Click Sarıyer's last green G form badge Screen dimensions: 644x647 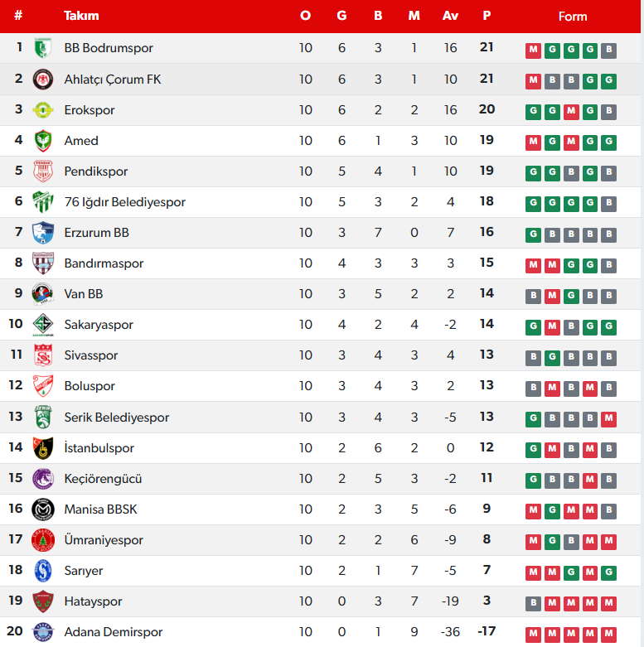coord(609,572)
